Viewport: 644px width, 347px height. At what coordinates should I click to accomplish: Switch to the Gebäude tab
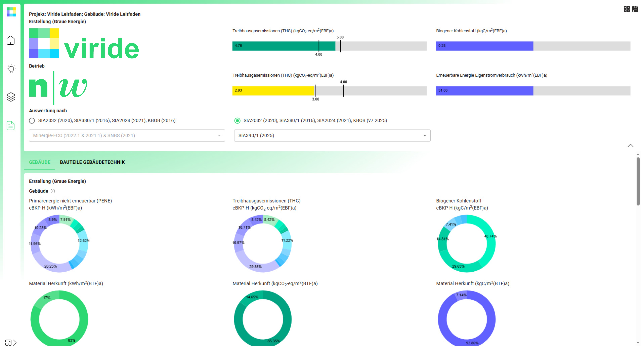39,162
